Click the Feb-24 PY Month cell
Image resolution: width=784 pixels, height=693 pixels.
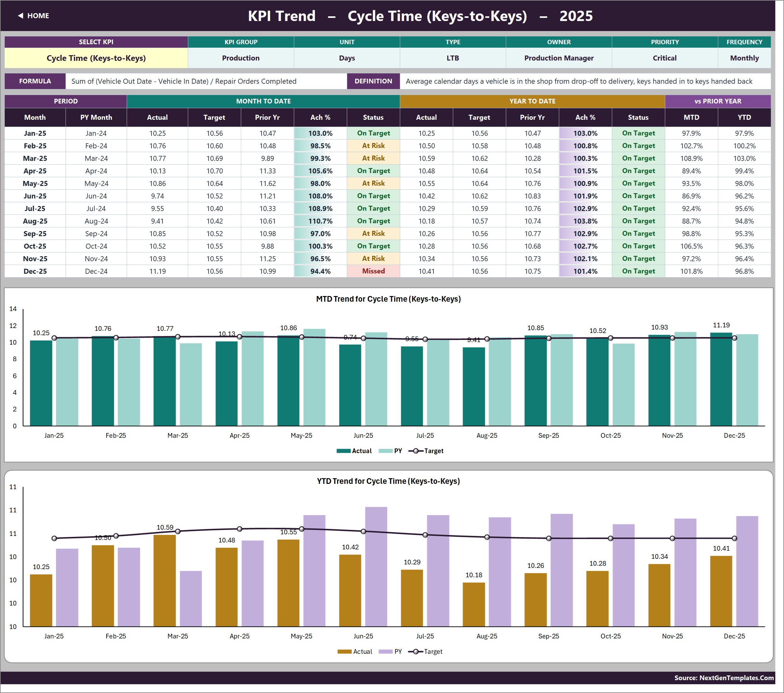[96, 146]
